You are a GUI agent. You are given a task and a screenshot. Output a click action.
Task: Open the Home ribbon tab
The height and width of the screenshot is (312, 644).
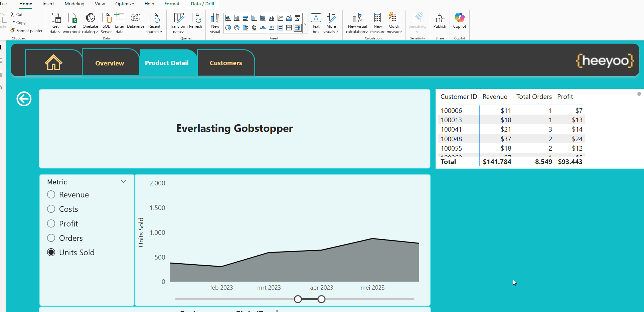(x=26, y=4)
